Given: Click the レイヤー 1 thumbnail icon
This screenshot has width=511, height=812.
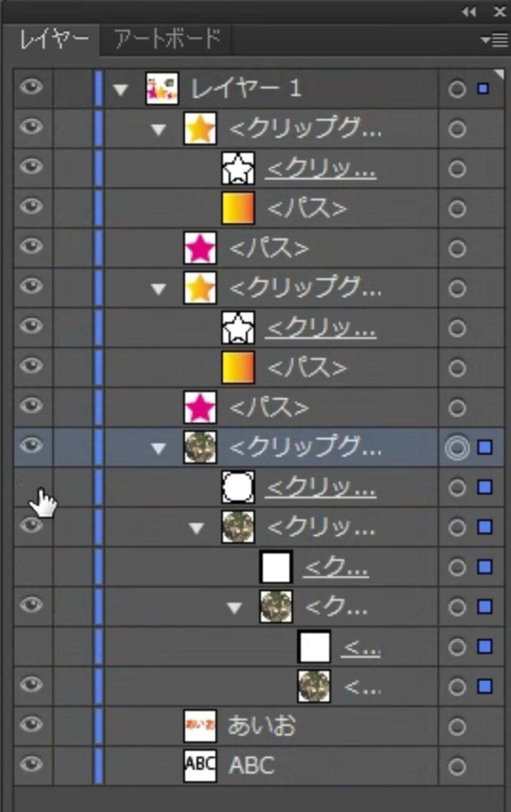Looking at the screenshot, I should pos(162,89).
